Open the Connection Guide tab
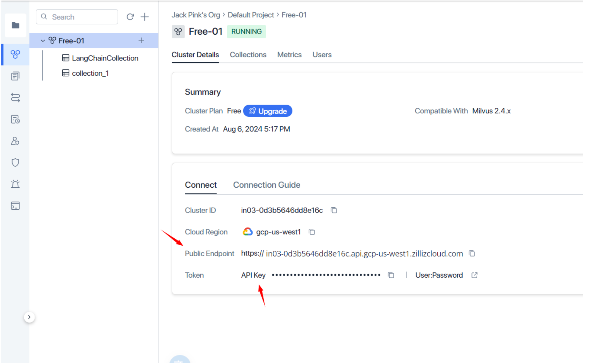 pos(267,185)
